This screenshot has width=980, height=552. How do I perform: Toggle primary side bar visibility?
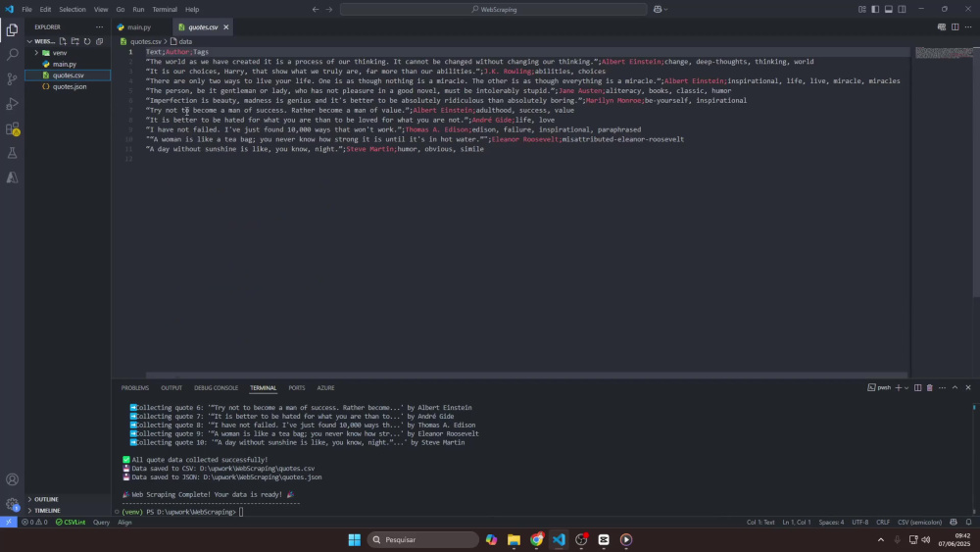tap(875, 10)
